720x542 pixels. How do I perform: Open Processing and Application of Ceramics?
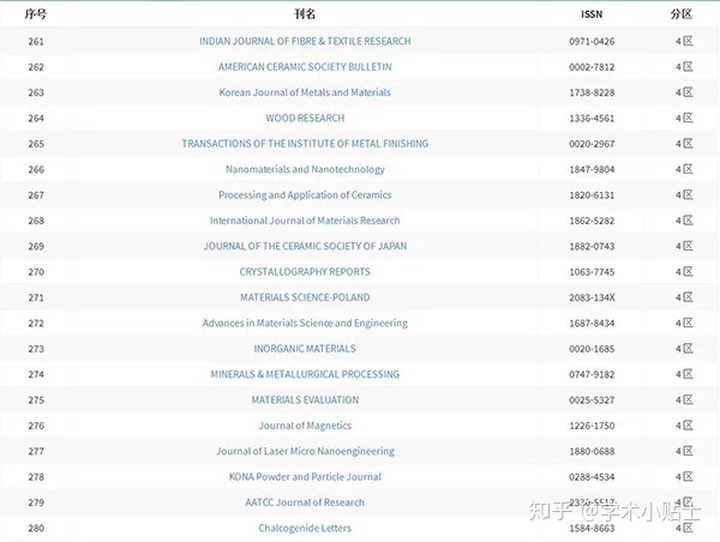(x=305, y=195)
